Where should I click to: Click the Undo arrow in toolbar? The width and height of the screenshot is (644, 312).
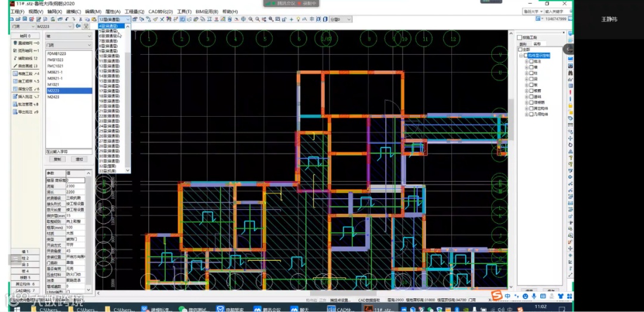(x=67, y=19)
